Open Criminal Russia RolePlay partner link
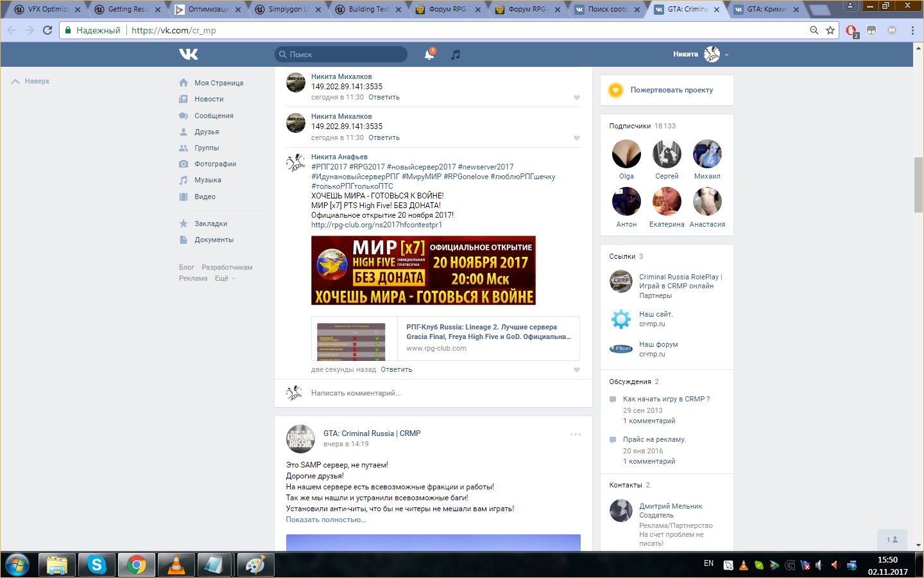Image resolution: width=924 pixels, height=578 pixels. click(681, 281)
